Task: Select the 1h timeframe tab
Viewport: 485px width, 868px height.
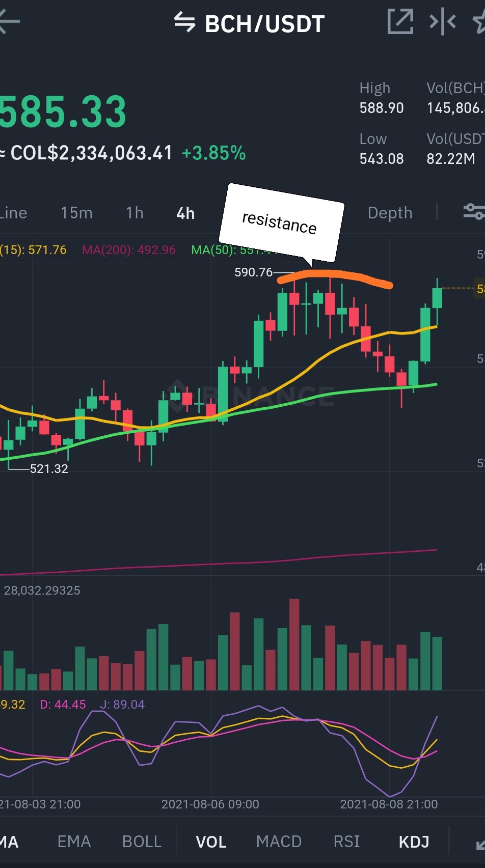Action: (x=134, y=213)
